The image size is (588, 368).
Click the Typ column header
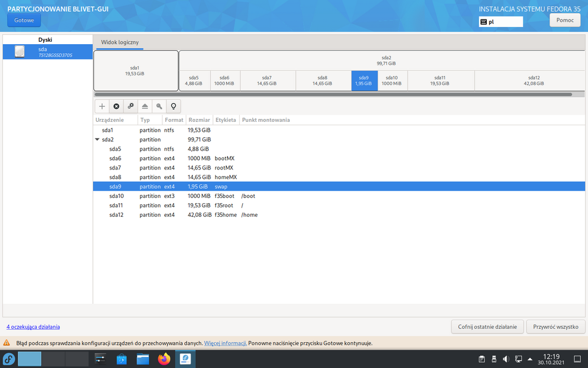tap(150, 120)
